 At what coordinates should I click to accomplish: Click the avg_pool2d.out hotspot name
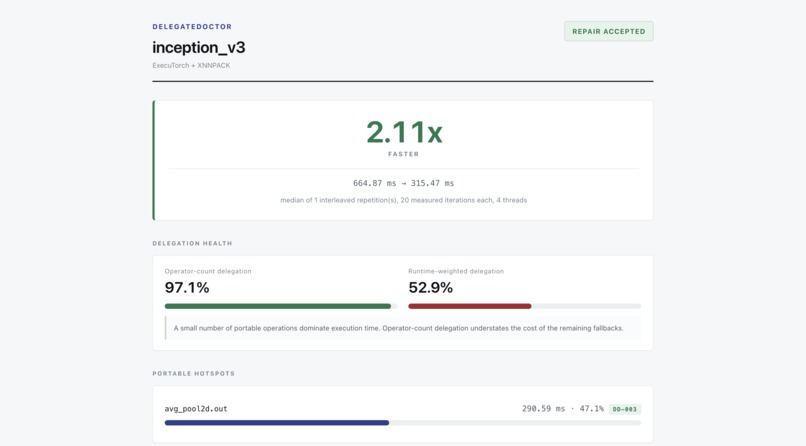[196, 409]
